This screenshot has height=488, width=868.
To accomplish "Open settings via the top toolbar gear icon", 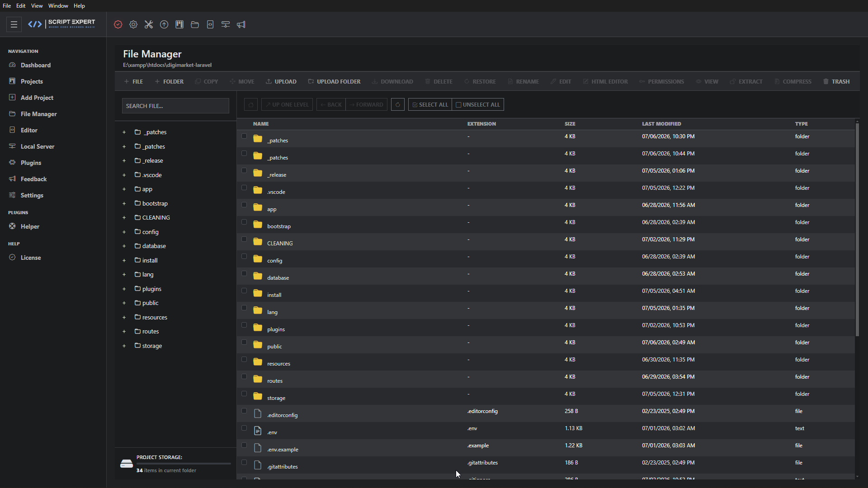I will pos(133,24).
